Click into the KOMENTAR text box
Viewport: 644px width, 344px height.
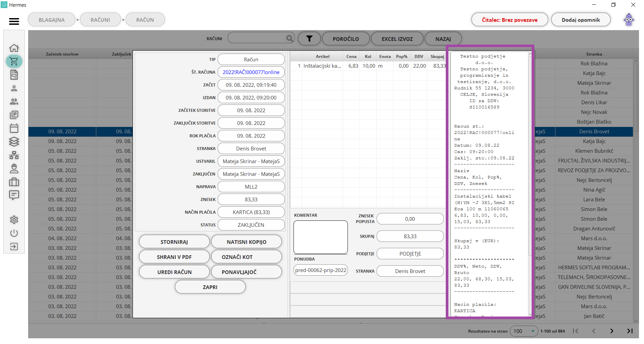(x=320, y=237)
